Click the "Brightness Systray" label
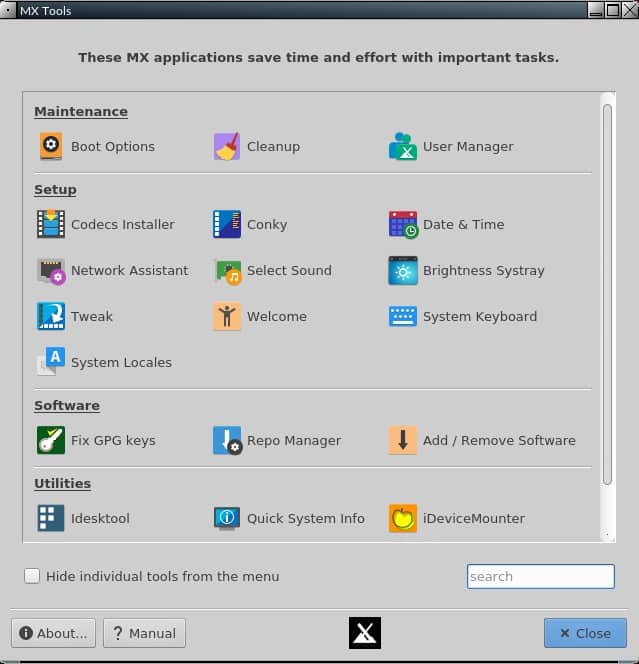The image size is (639, 664). 484,271
